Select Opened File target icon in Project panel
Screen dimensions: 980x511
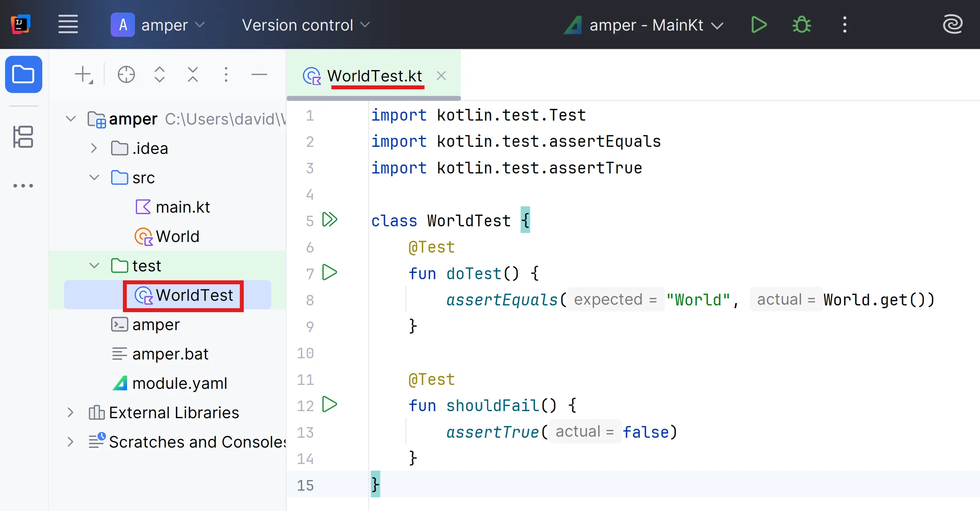[x=126, y=74]
